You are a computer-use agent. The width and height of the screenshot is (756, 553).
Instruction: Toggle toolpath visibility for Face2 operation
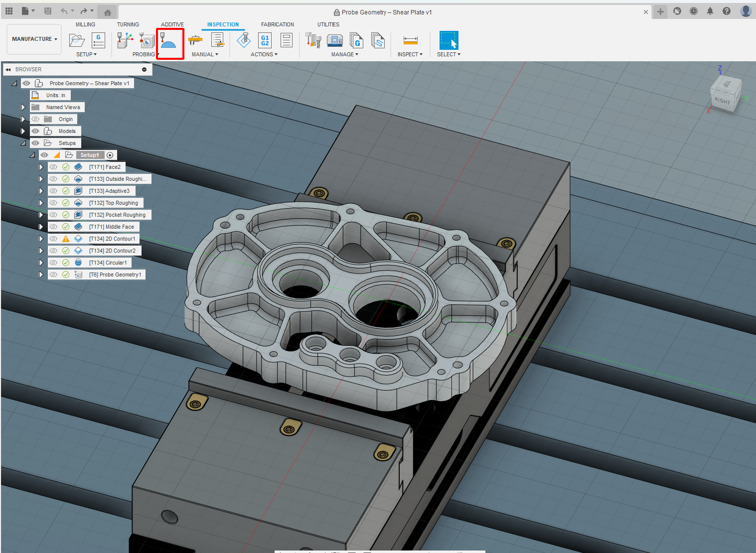pyautogui.click(x=53, y=167)
